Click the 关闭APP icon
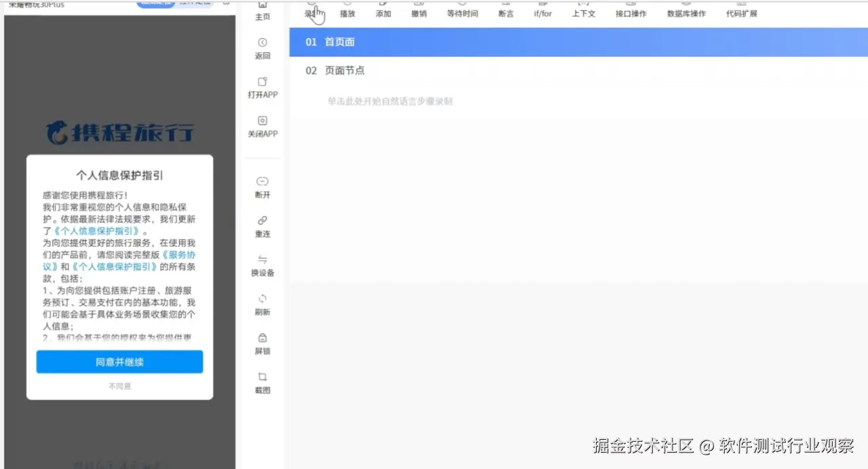 262,121
